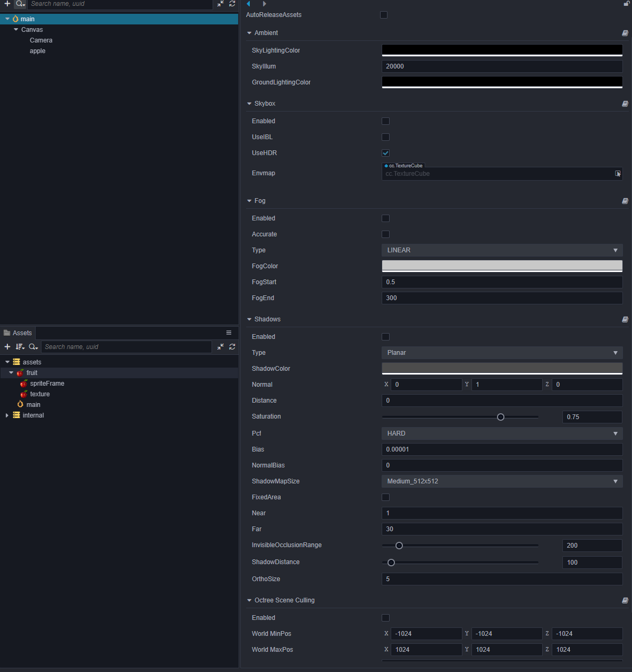Image resolution: width=632 pixels, height=672 pixels.
Task: Click the assets database icon
Action: [16, 362]
